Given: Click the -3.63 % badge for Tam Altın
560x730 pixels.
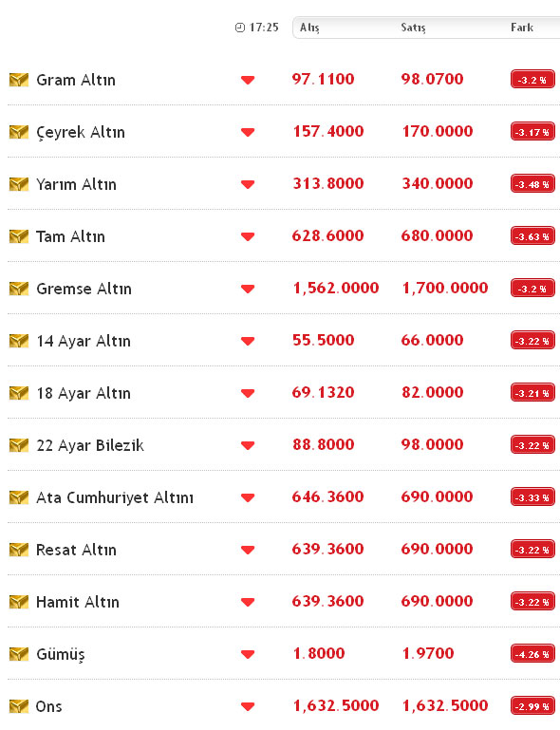Looking at the screenshot, I should coord(532,236).
